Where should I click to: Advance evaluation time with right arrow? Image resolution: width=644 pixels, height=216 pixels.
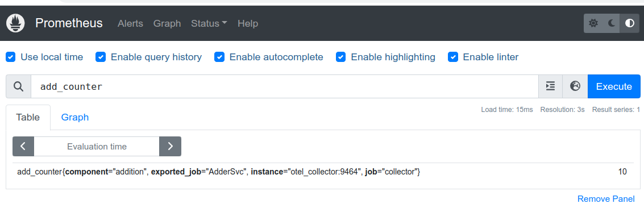click(x=170, y=146)
